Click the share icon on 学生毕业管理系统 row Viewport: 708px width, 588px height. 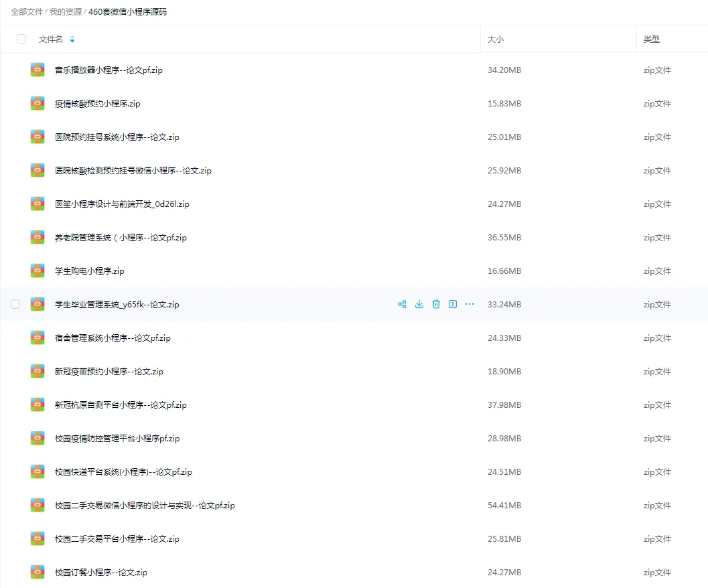point(402,304)
